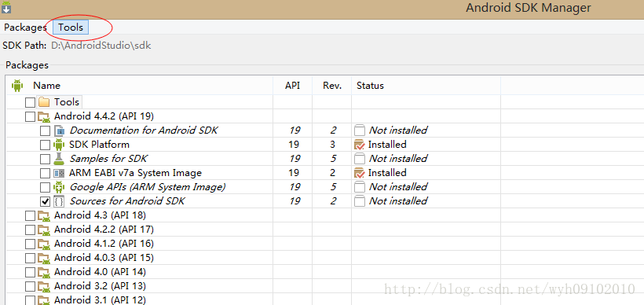Open the Packages menu
The width and height of the screenshot is (644, 305).
25,28
